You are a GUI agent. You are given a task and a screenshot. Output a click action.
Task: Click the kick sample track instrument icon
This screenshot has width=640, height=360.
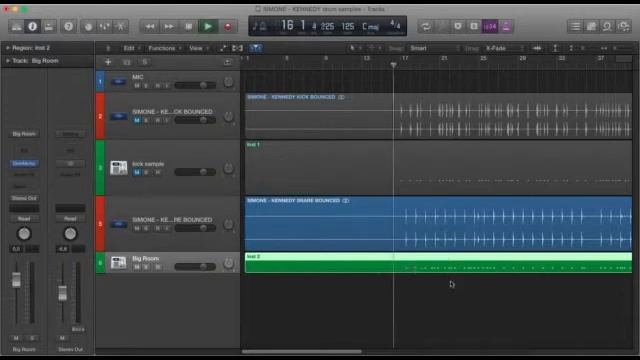tap(119, 168)
